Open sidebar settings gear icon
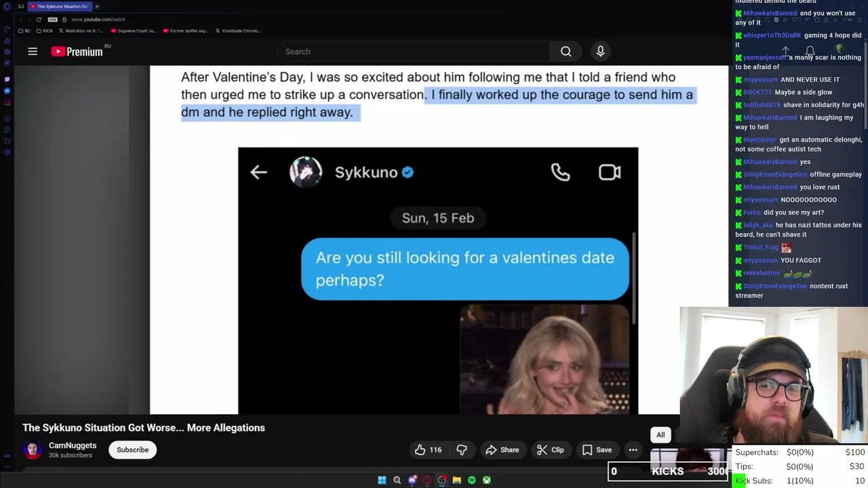This screenshot has width=868, height=488. (7, 152)
